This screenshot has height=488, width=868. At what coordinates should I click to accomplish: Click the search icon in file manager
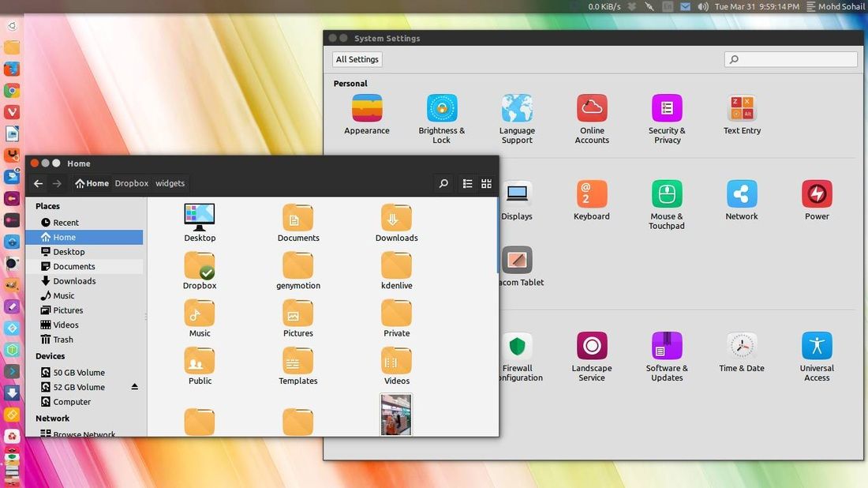443,183
